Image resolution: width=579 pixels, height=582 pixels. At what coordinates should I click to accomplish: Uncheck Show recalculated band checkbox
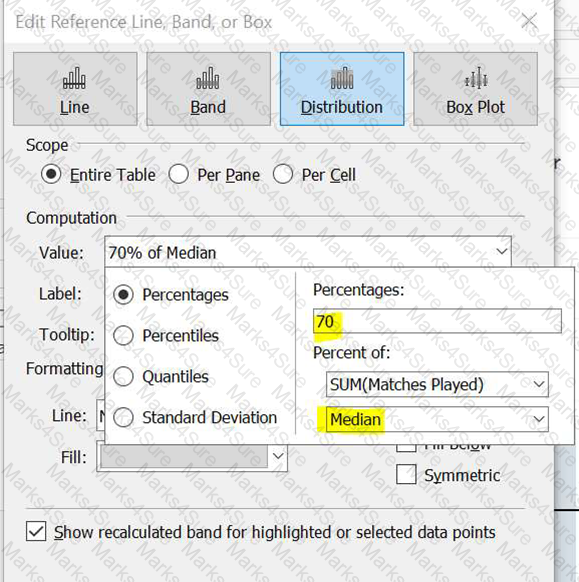(36, 531)
